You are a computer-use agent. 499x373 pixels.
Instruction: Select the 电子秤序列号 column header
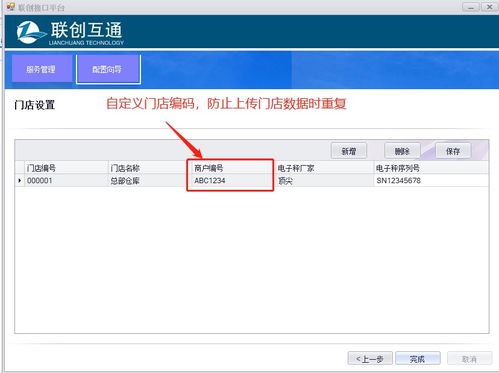(x=431, y=168)
